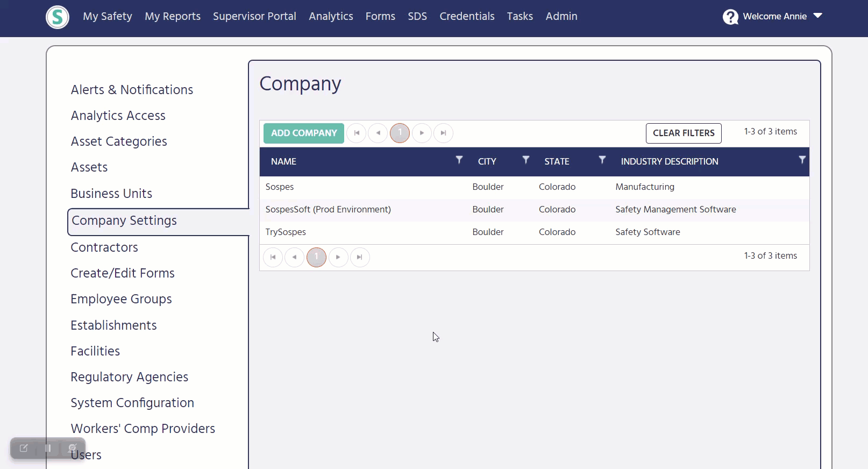Go to next page in bottom pager
Image resolution: width=868 pixels, height=469 pixels.
tap(338, 257)
